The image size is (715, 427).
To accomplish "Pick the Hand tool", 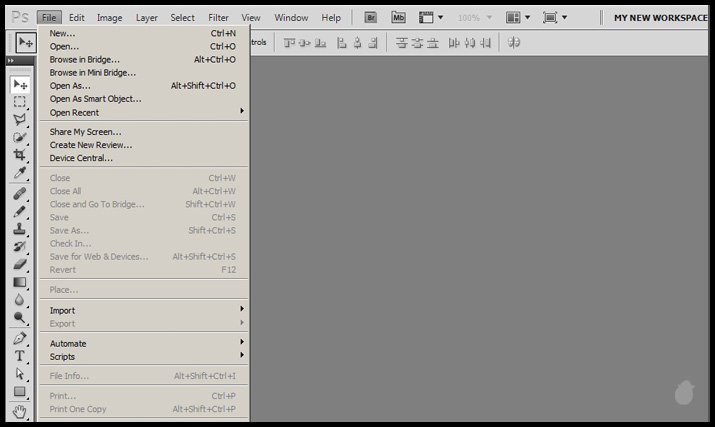I will 19,410.
